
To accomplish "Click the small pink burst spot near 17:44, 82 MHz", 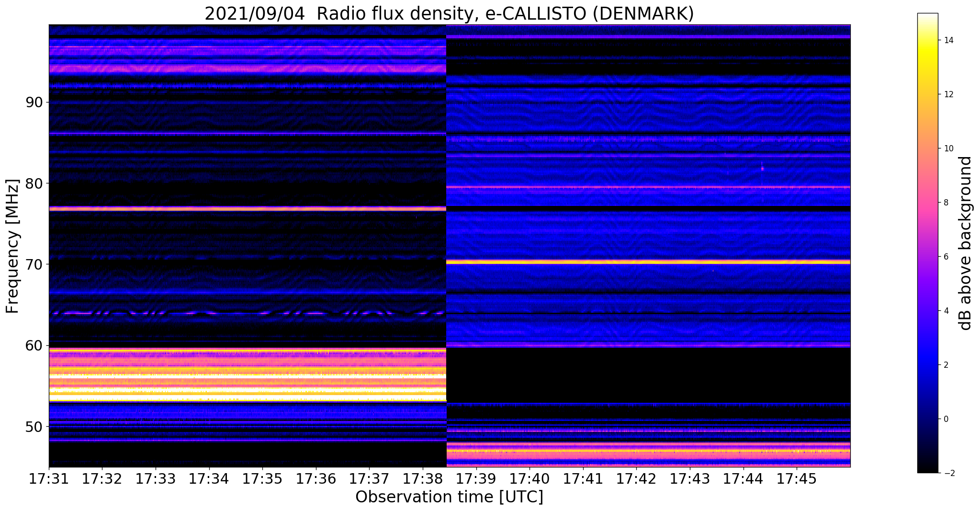I will pyautogui.click(x=762, y=168).
